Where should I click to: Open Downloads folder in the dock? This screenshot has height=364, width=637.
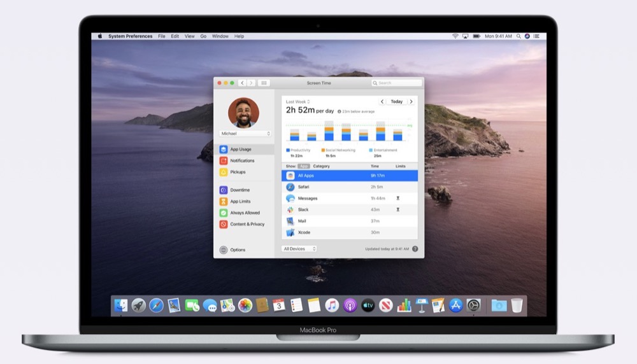tap(499, 305)
